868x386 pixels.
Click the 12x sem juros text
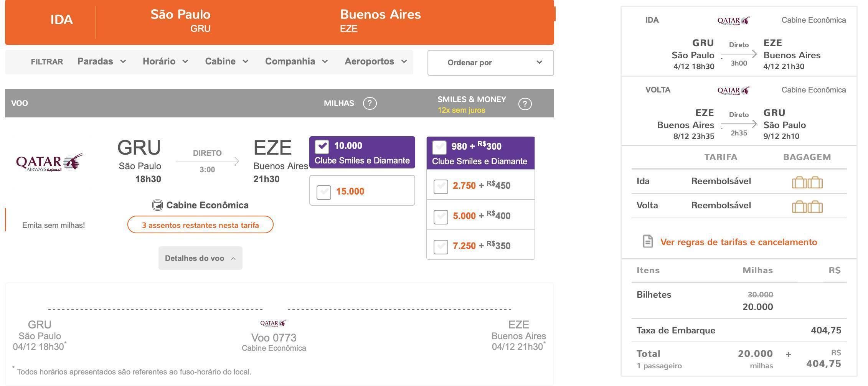(x=461, y=110)
